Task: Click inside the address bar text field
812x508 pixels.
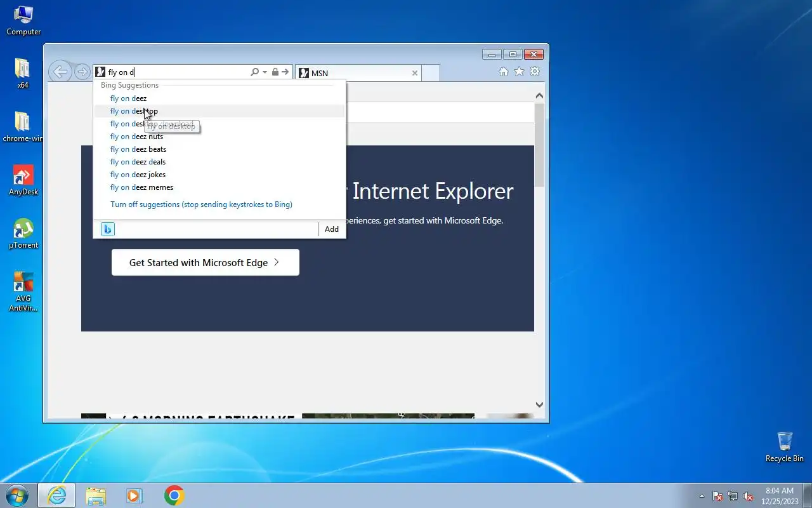Action: pos(178,72)
